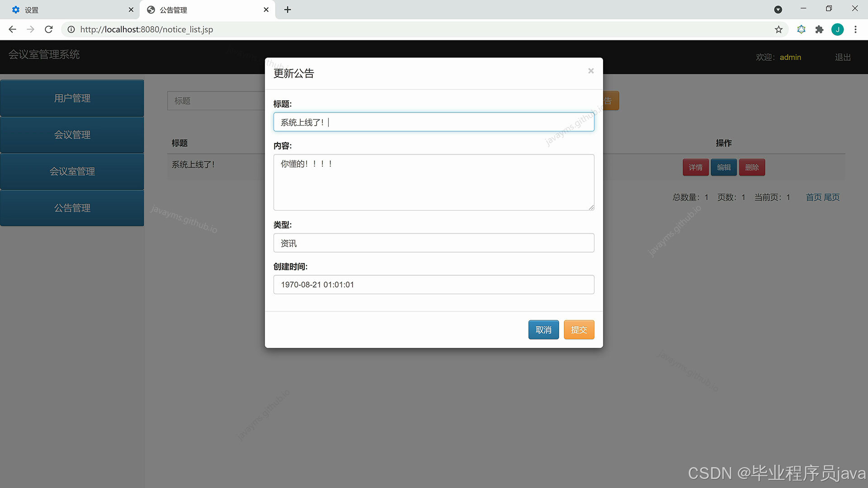
Task: Close the 设置 tab
Action: click(x=131, y=9)
